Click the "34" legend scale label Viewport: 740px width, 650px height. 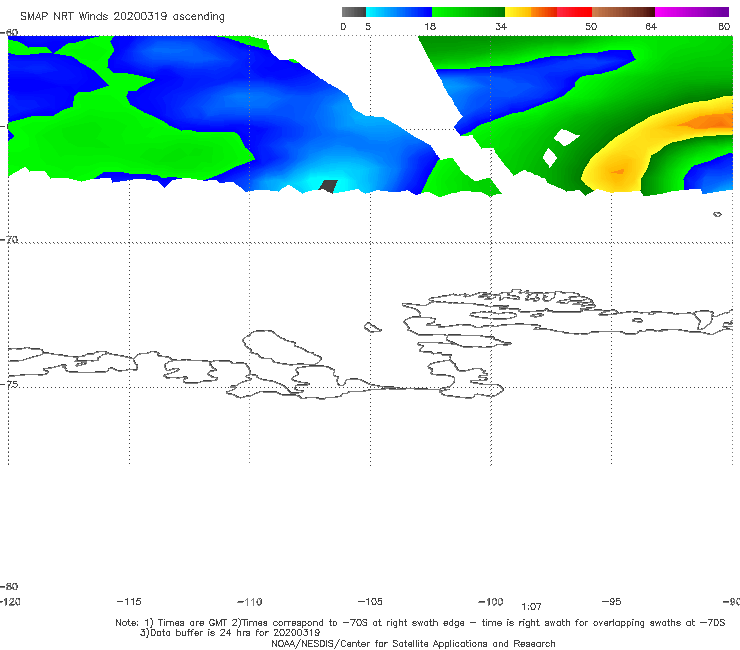pos(501,26)
